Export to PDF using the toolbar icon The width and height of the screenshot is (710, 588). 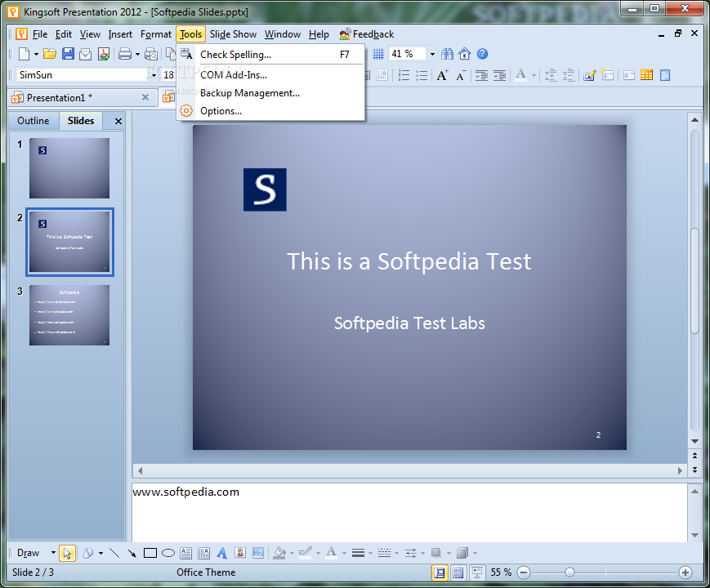point(104,54)
